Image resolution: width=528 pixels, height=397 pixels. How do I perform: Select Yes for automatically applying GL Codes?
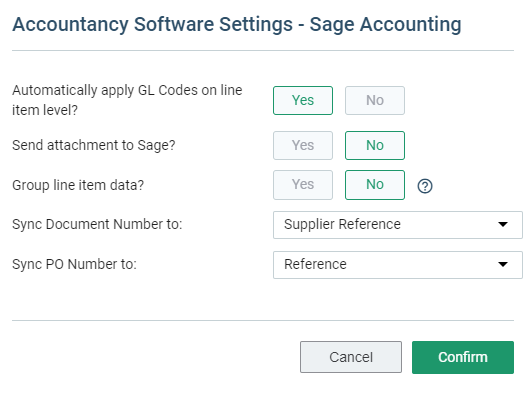[303, 100]
